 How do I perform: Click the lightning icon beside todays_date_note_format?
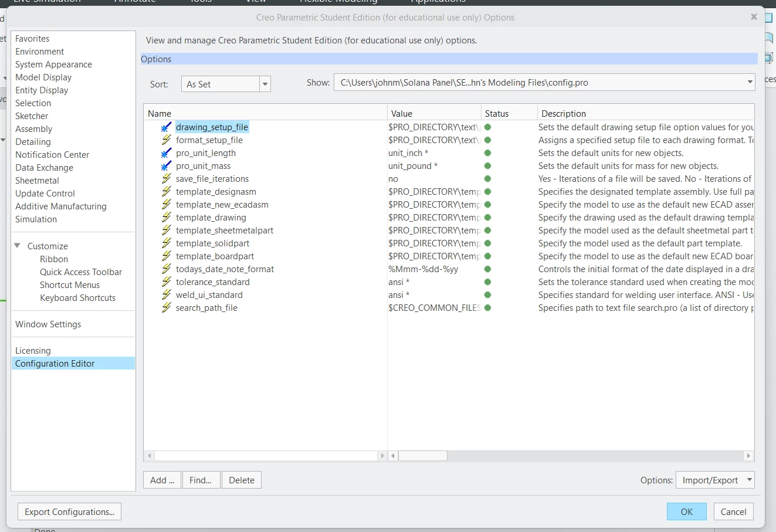point(167,269)
